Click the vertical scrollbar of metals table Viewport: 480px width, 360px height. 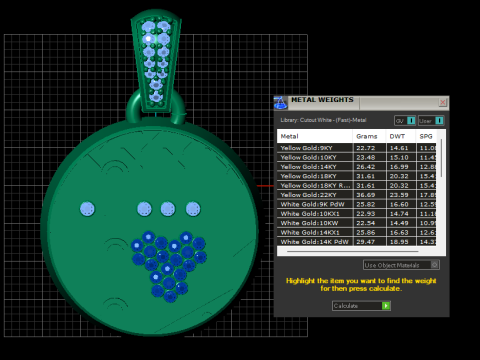tap(441, 158)
